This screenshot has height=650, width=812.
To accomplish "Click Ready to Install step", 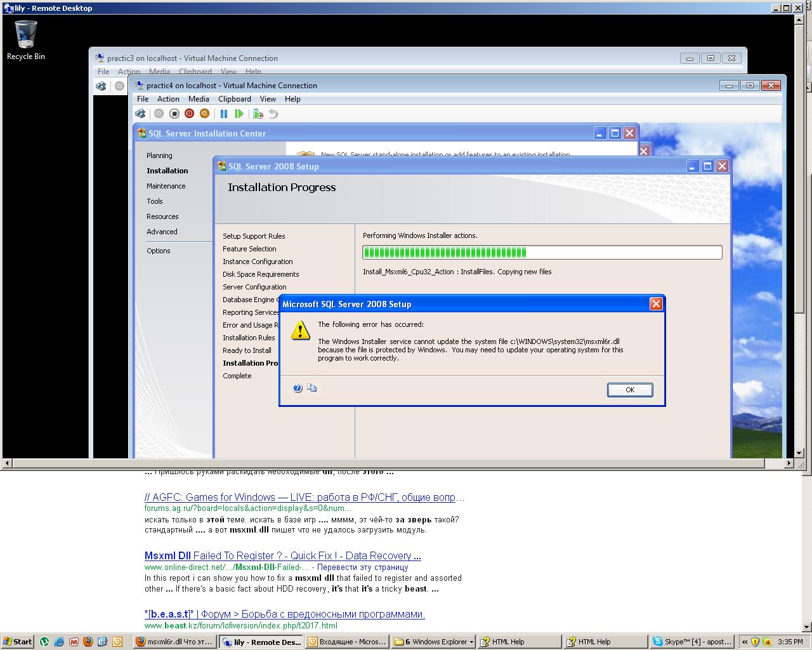I will (x=247, y=350).
